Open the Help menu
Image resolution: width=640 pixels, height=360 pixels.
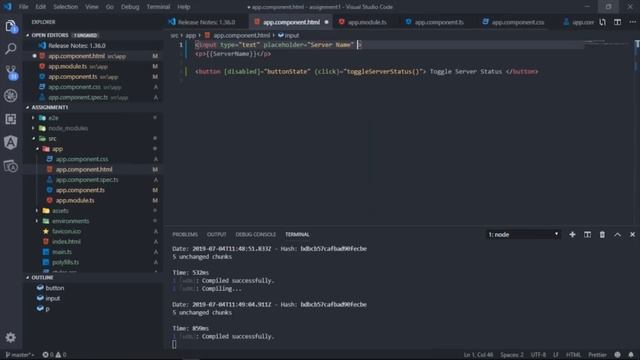coord(184,7)
